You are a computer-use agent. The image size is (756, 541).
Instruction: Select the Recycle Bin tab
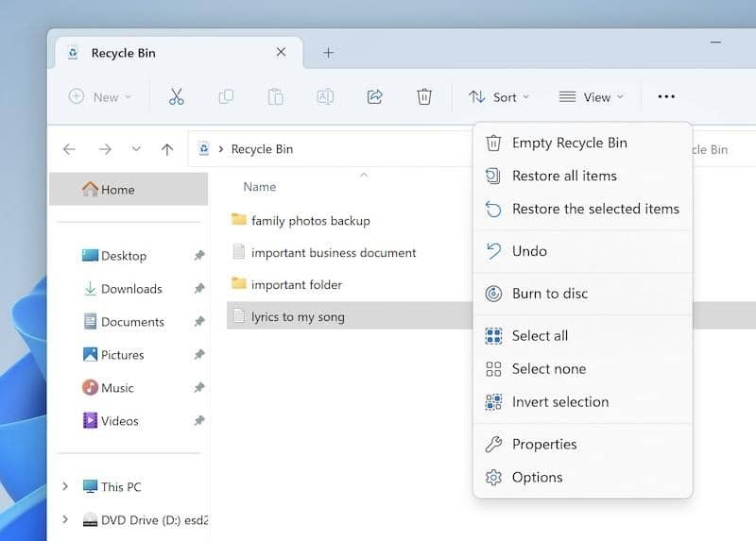click(180, 53)
